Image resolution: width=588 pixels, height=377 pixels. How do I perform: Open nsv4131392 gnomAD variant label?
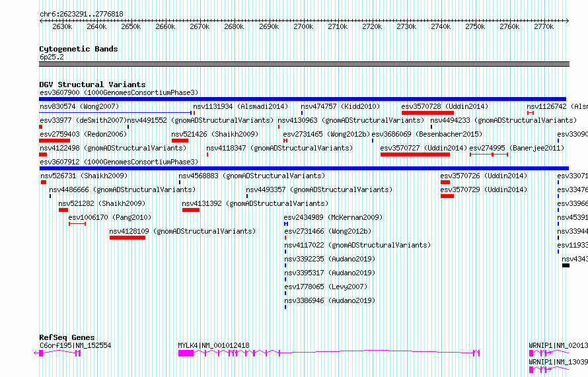[255, 203]
